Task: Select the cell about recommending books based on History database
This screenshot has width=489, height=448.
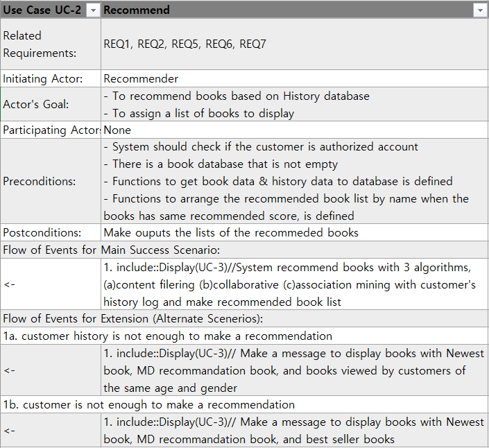Action: point(295,105)
